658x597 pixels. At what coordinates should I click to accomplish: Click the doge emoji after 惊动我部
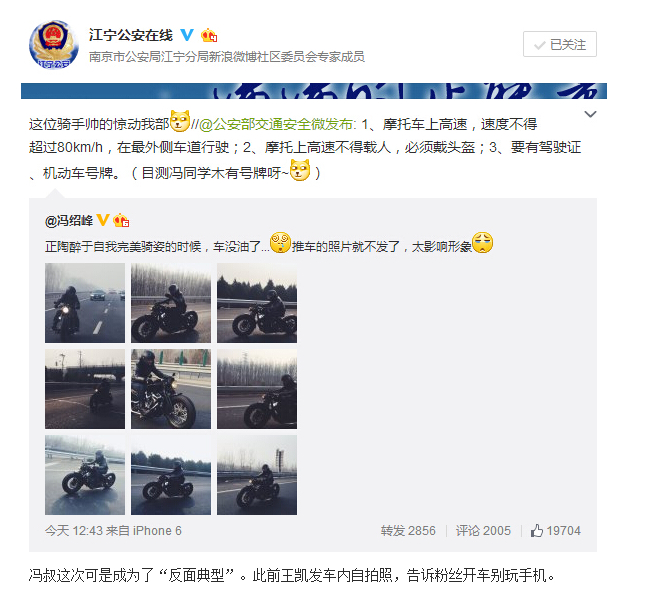pos(180,121)
